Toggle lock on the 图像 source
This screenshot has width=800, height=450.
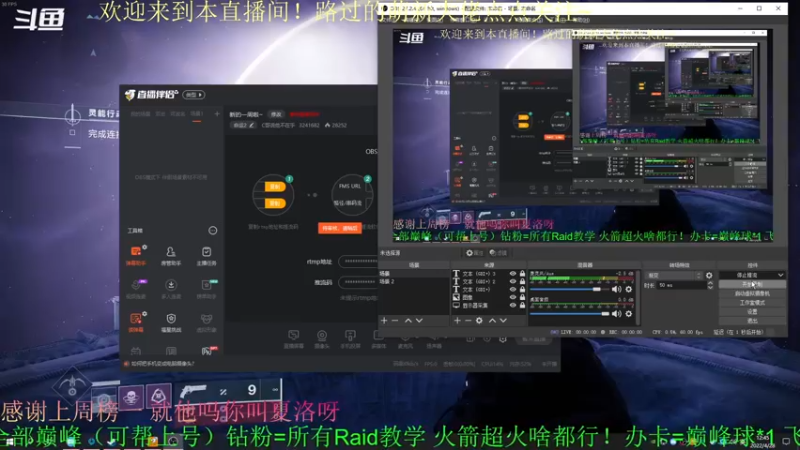pyautogui.click(x=522, y=297)
